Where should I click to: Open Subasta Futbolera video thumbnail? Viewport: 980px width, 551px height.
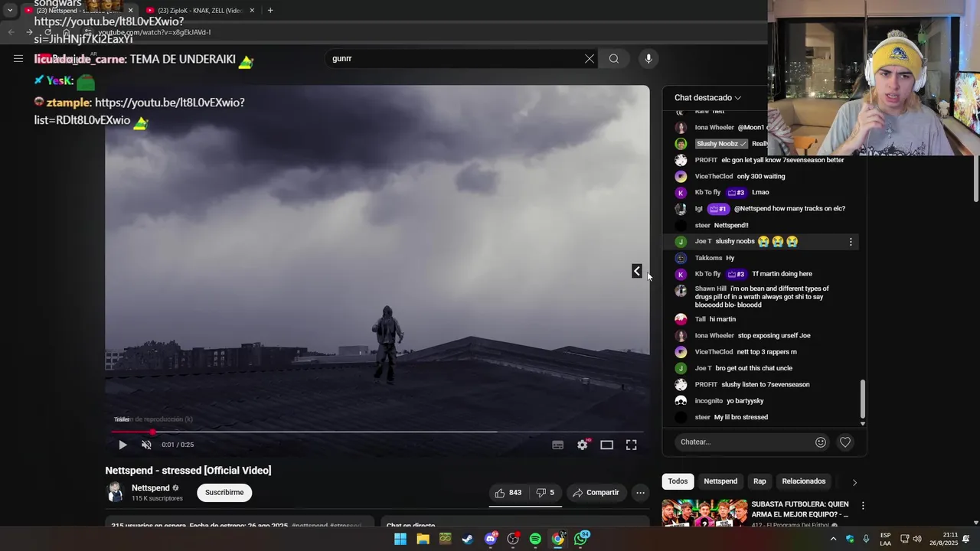coord(704,514)
